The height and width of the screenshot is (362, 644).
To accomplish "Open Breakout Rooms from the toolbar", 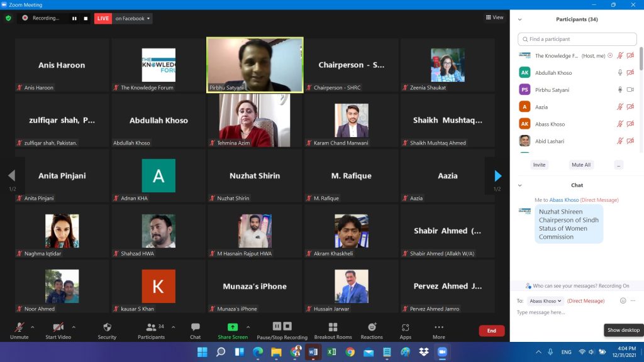I will (333, 327).
